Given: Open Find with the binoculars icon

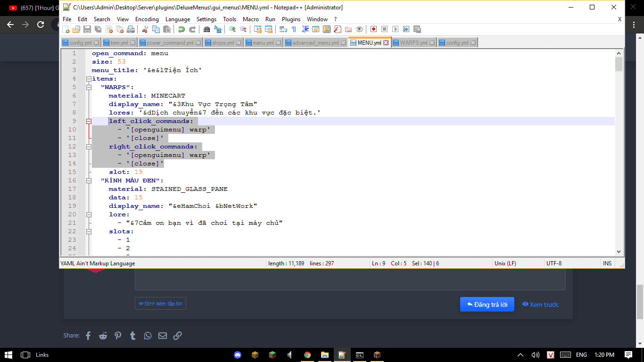Looking at the screenshot, I should [206, 29].
